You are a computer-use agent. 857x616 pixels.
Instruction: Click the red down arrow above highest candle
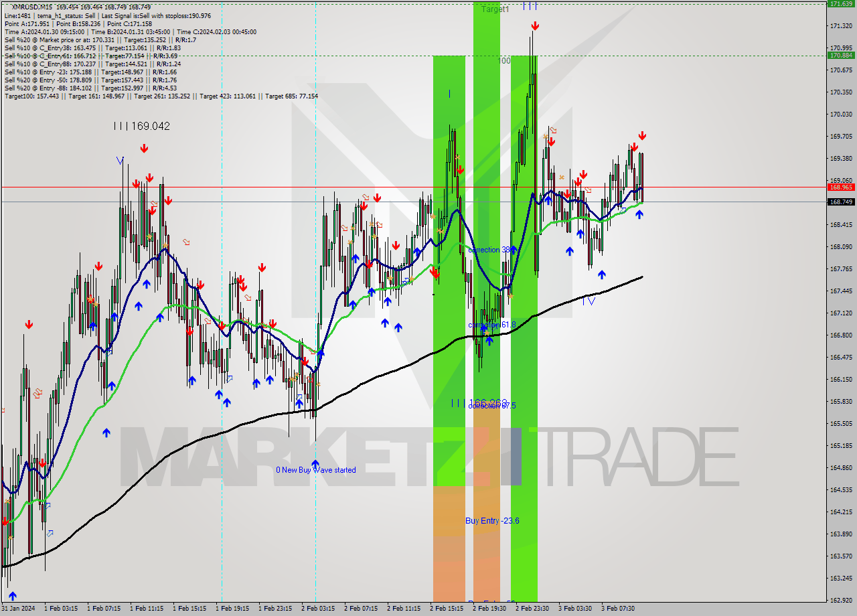coord(535,26)
